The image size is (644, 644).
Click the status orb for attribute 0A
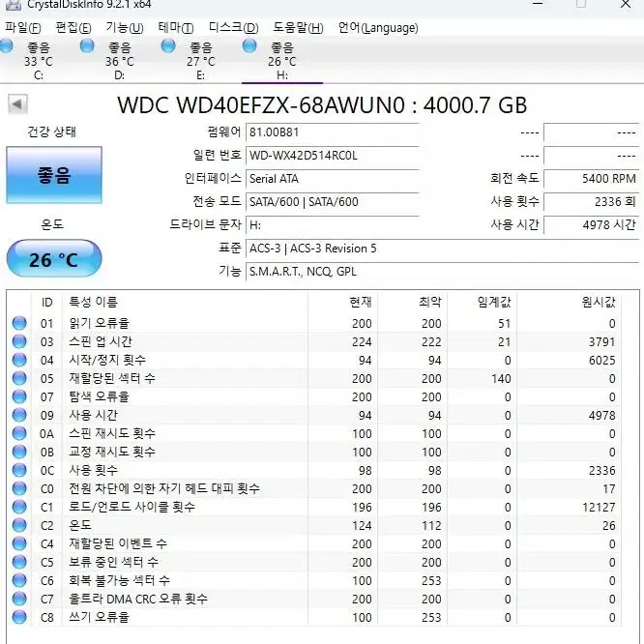point(19,433)
